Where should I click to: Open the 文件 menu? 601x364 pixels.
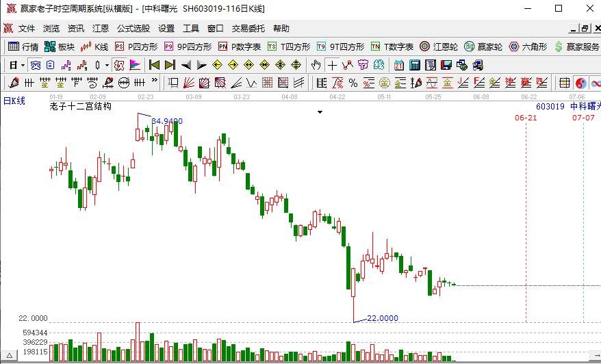coord(27,28)
